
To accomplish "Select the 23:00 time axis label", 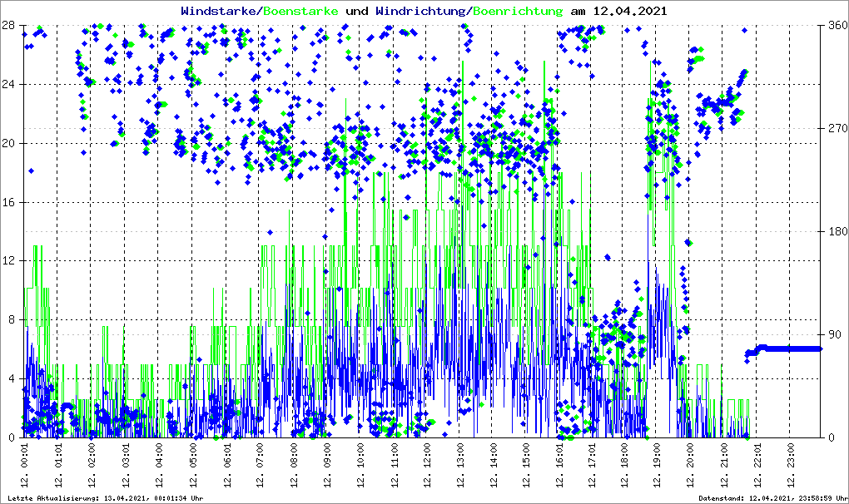I will coord(792,470).
